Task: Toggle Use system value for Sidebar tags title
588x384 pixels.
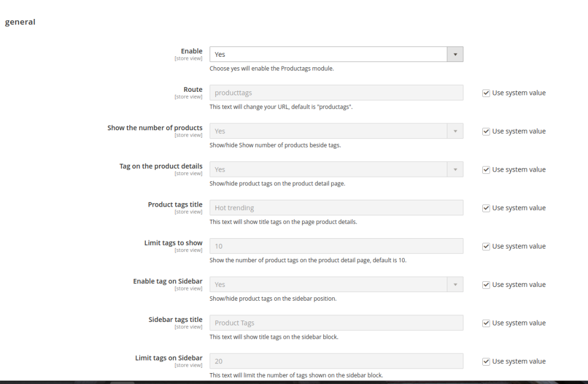Action: click(486, 323)
